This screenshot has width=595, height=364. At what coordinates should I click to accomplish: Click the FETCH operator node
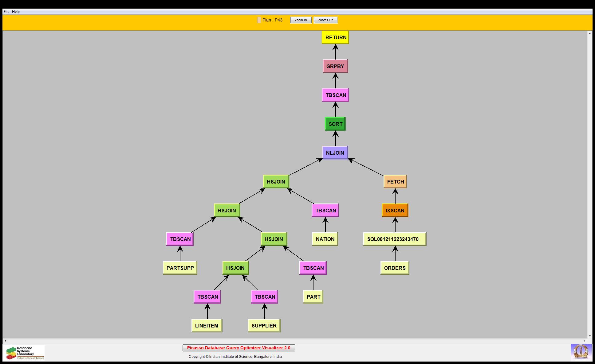click(x=395, y=182)
